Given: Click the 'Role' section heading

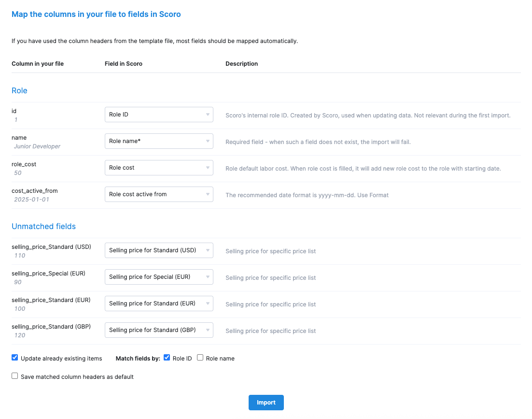Looking at the screenshot, I should coord(19,91).
